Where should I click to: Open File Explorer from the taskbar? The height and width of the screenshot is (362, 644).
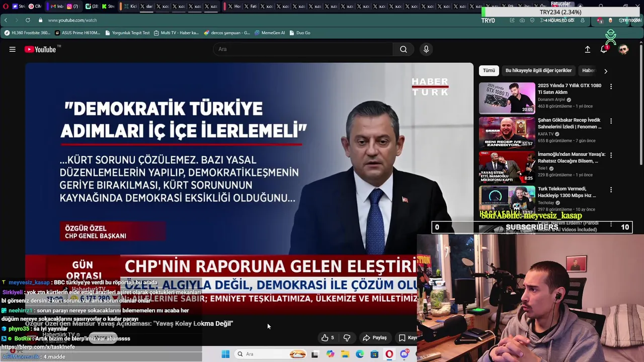[345, 354]
